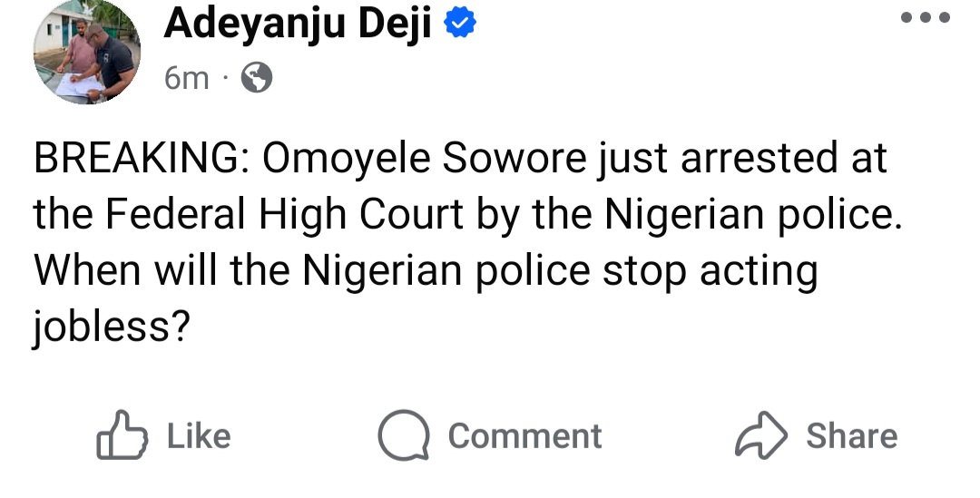
Task: Tap the Share text label
Action: [851, 436]
